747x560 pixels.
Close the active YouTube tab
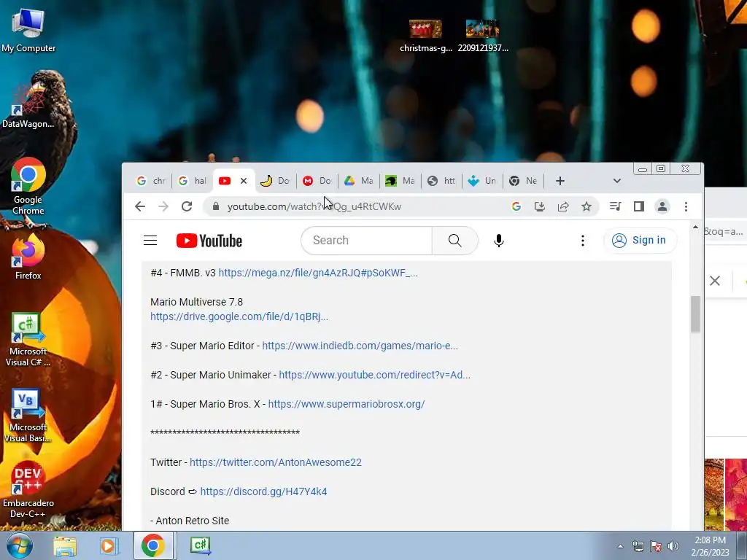pyautogui.click(x=244, y=181)
